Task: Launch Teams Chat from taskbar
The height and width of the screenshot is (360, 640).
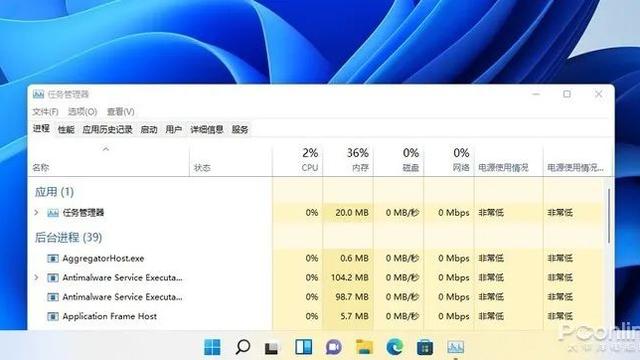Action: click(333, 347)
